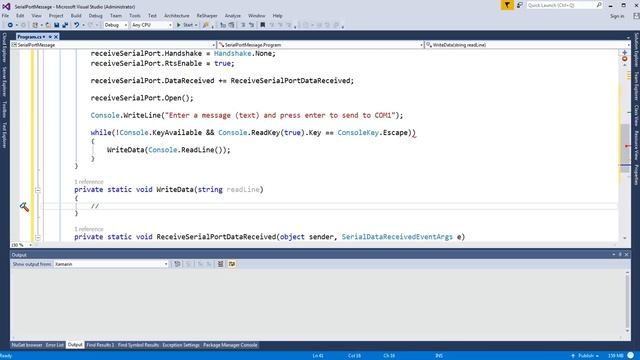Open WriteData member navigation dropdown

527,45
